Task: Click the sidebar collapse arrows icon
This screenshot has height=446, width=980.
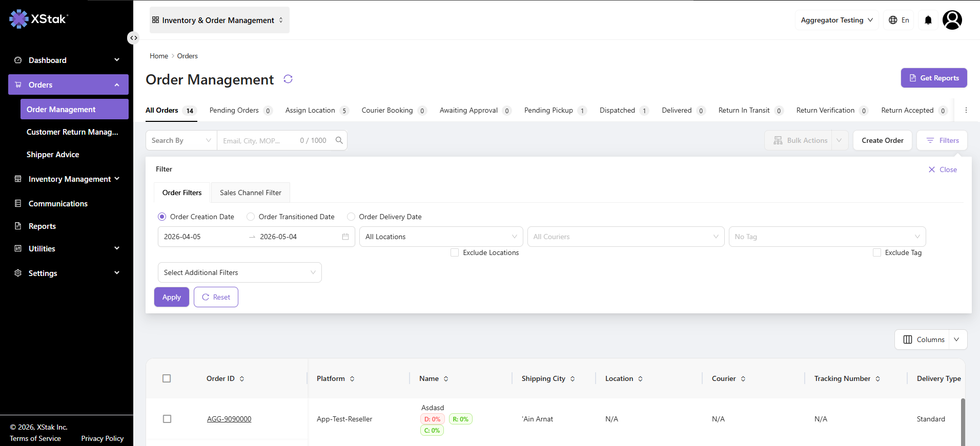Action: (x=133, y=38)
